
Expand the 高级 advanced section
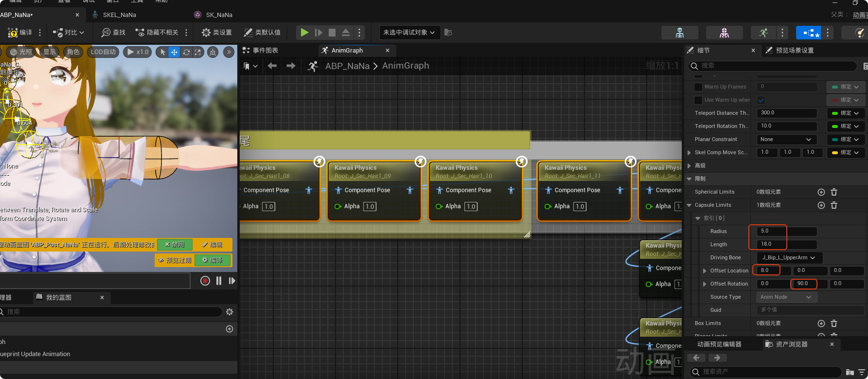point(689,166)
